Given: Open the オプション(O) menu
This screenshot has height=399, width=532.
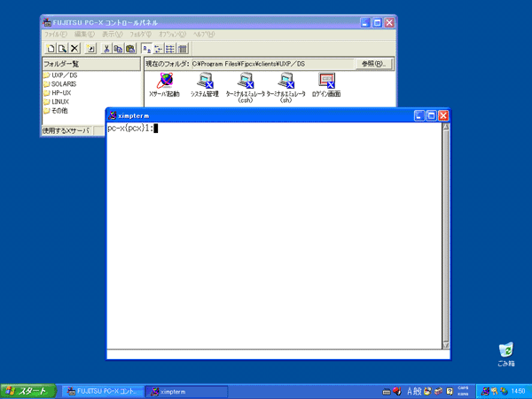Looking at the screenshot, I should (172, 35).
